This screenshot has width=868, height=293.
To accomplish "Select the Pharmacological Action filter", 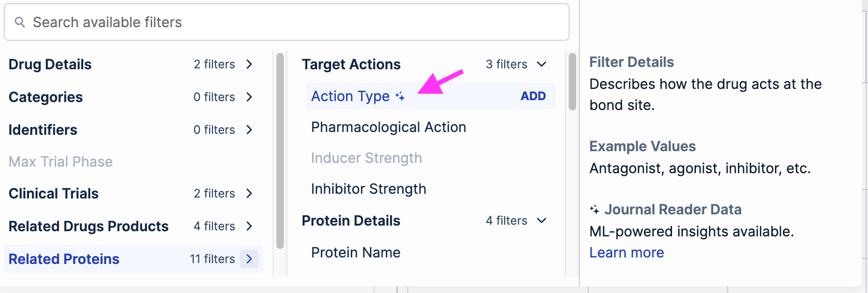I will point(388,127).
